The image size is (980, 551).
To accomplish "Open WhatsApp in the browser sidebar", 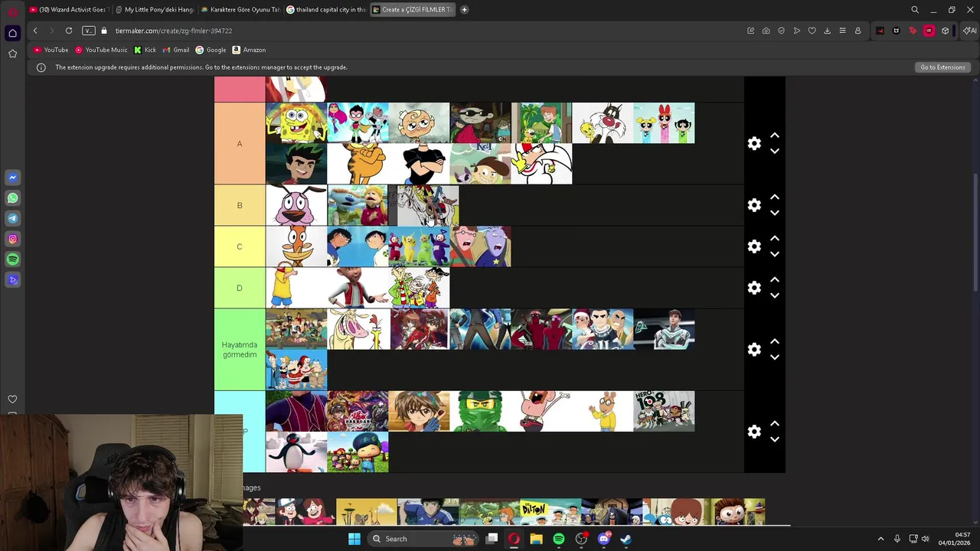I will (x=12, y=198).
